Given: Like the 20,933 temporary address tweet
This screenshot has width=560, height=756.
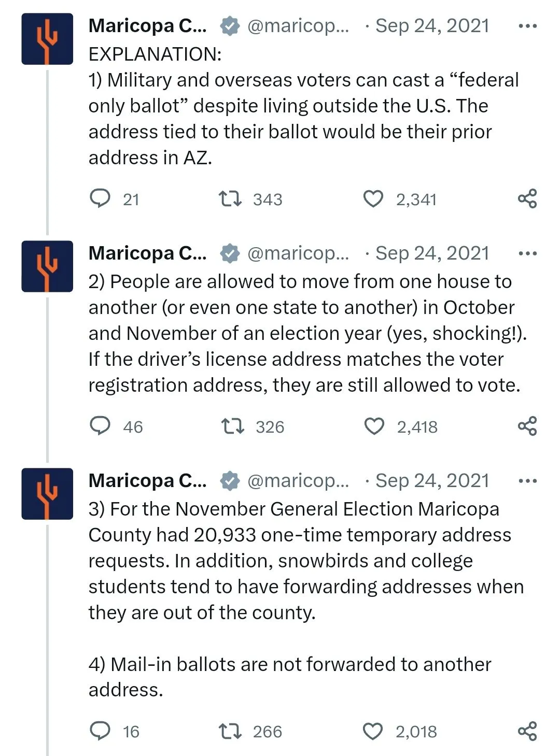Looking at the screenshot, I should (x=372, y=731).
